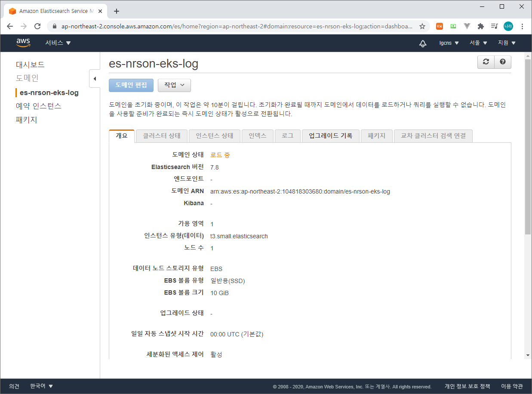Select es-nrson-eks-log in the sidebar
This screenshot has width=532, height=394.
click(49, 92)
